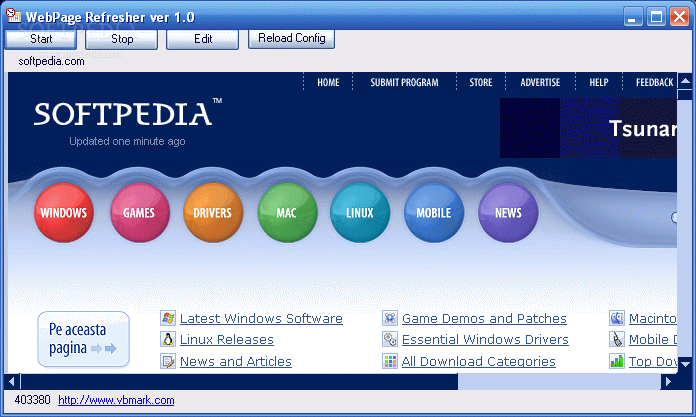This screenshot has width=696, height=417.
Task: Open the Mac category ball
Action: pyautogui.click(x=287, y=213)
